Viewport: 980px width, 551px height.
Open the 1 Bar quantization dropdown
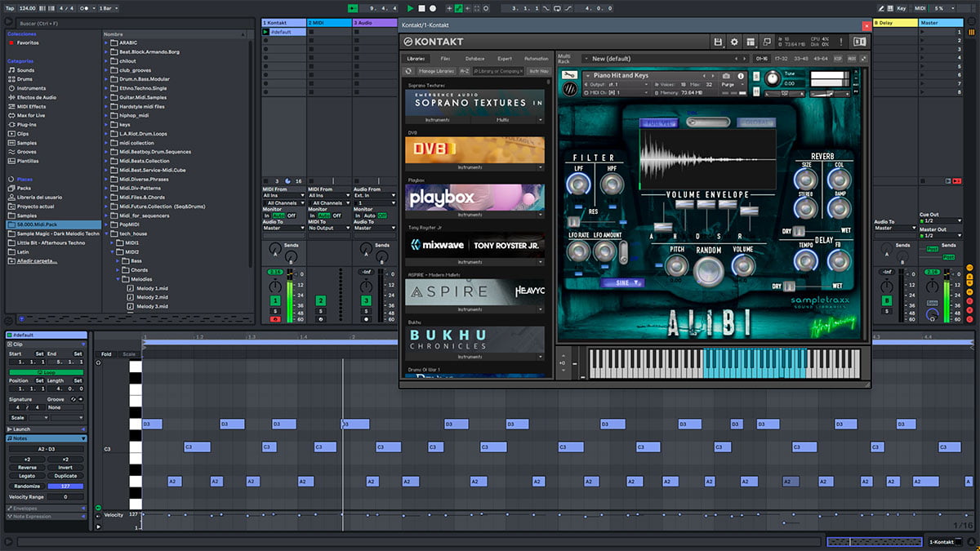pyautogui.click(x=109, y=8)
